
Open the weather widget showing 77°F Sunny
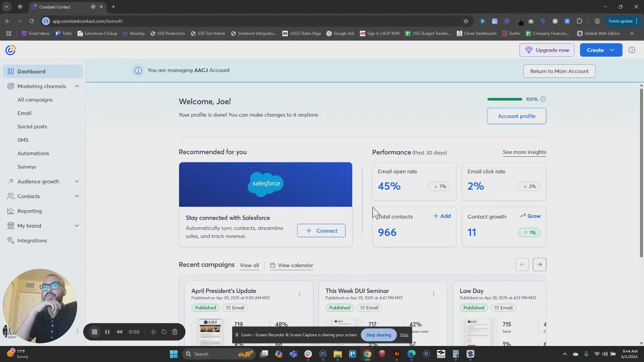[x=18, y=354]
